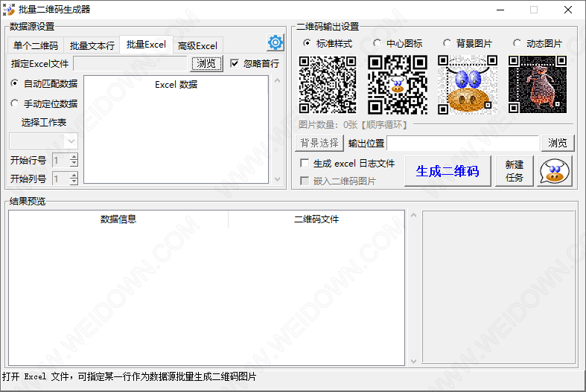
Task: Click 浏览 to pick an Excel file
Action: coord(207,63)
